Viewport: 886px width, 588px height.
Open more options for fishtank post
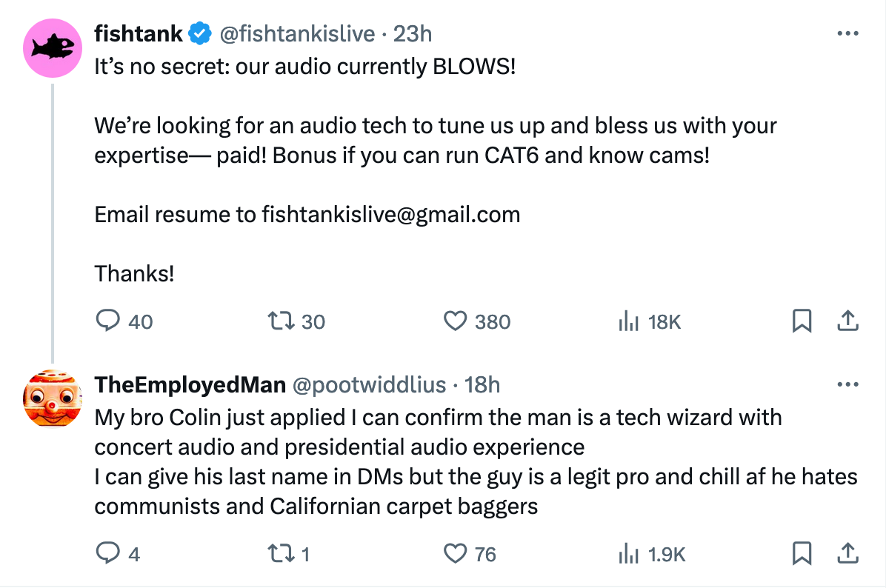click(x=847, y=34)
